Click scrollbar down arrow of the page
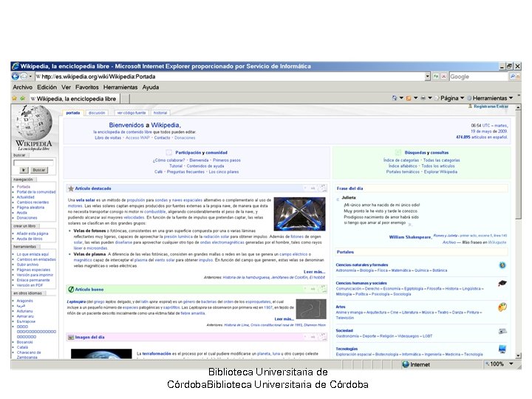 pos(518,355)
